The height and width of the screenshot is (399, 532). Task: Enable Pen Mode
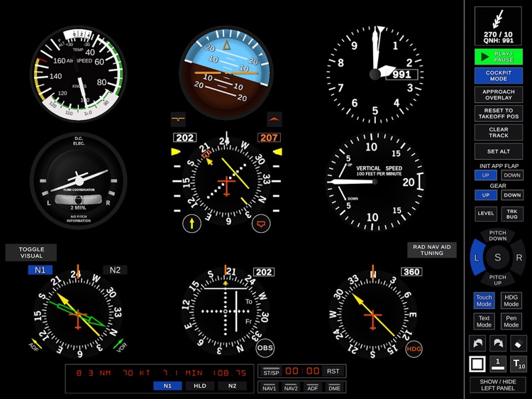click(x=511, y=321)
